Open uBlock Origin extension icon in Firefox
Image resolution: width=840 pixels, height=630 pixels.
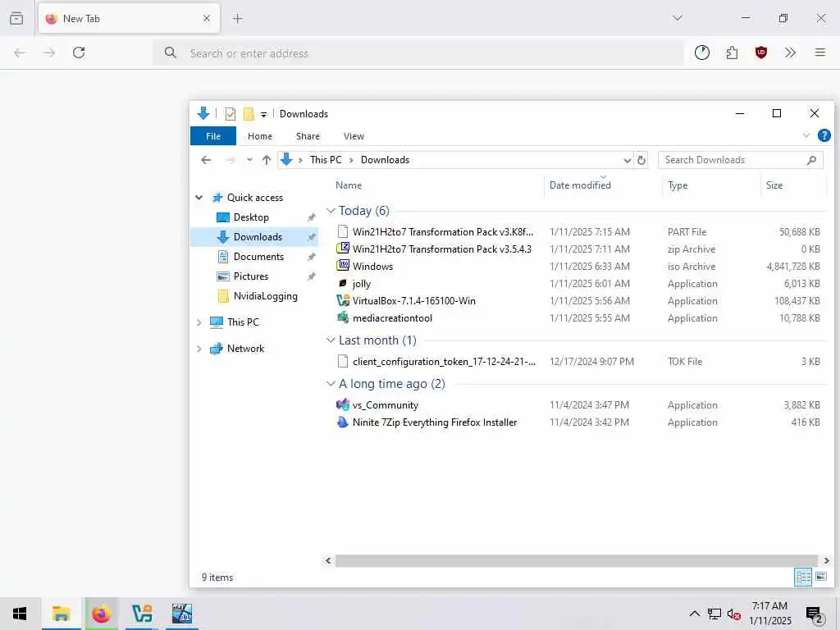pyautogui.click(x=760, y=52)
